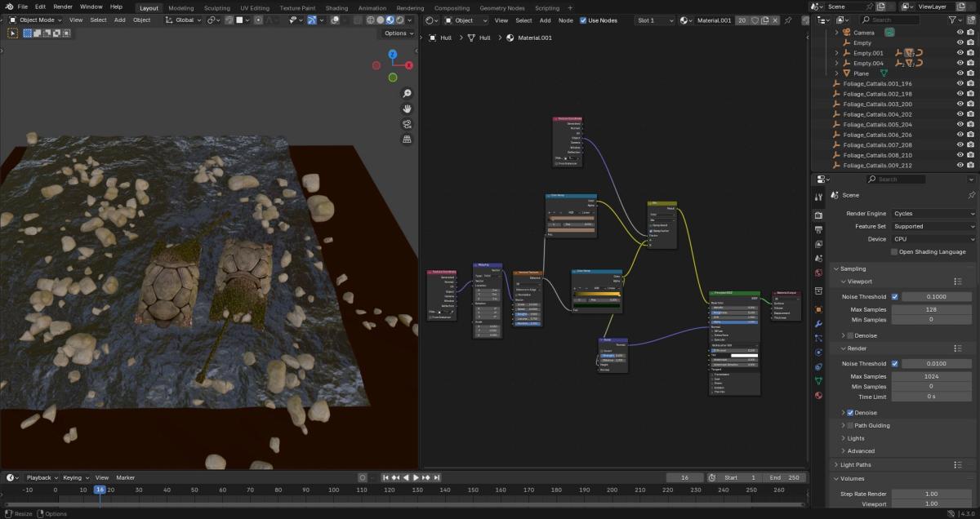The height and width of the screenshot is (519, 980).
Task: Toggle camera view with the camera gizmo
Action: click(x=407, y=124)
